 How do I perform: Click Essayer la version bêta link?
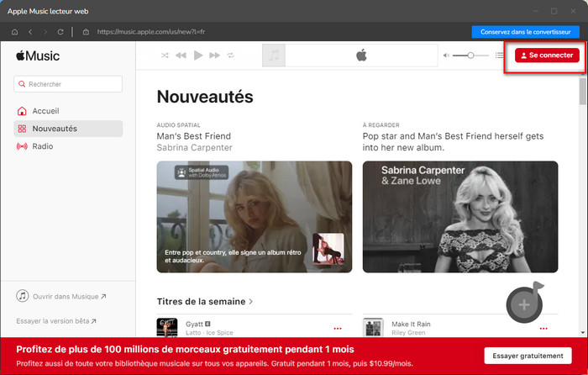click(x=56, y=321)
